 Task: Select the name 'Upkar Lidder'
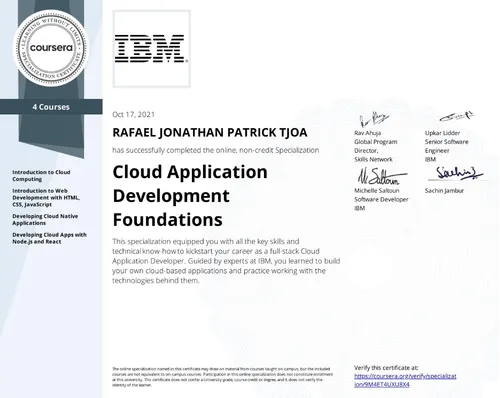click(x=442, y=133)
